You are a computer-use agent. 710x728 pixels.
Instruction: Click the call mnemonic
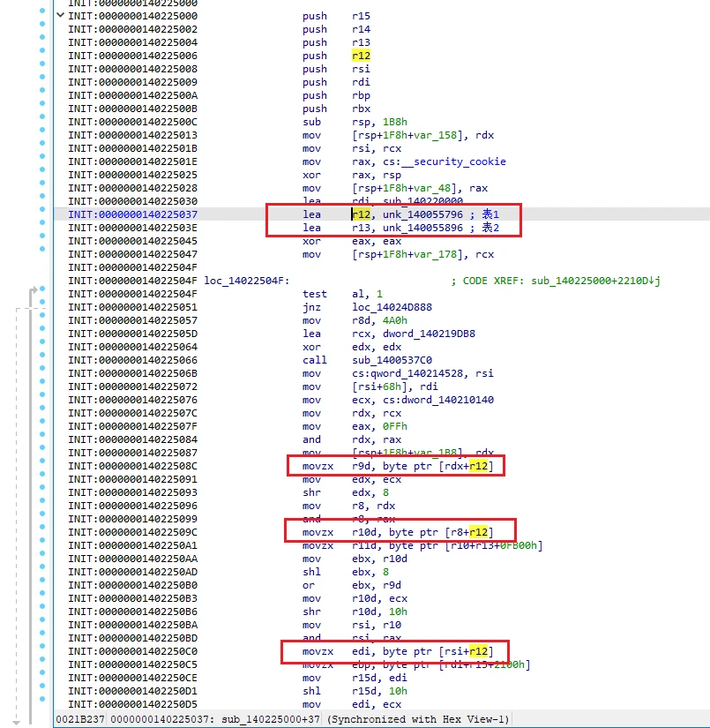pyautogui.click(x=315, y=360)
